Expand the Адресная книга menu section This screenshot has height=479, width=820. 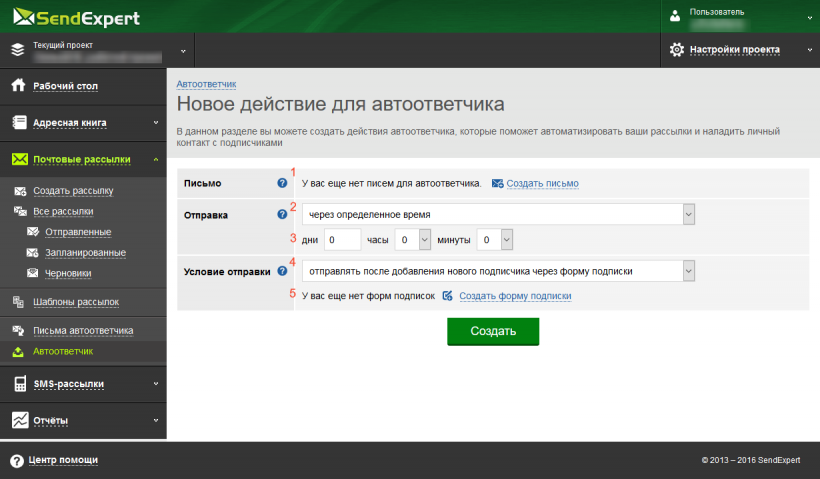[82, 123]
